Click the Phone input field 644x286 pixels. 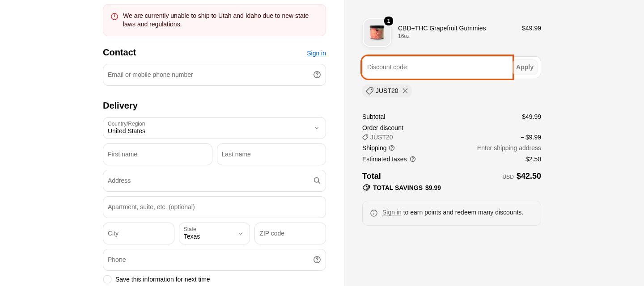tap(214, 260)
